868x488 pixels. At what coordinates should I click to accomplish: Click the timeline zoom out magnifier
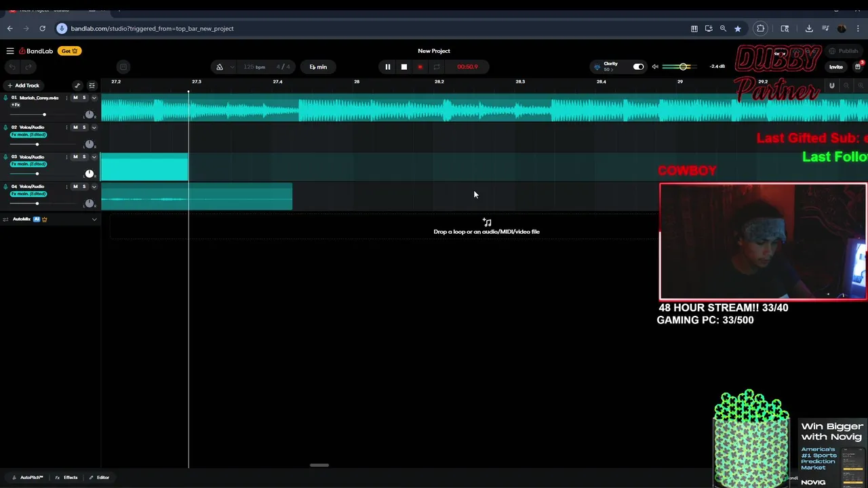click(x=846, y=85)
